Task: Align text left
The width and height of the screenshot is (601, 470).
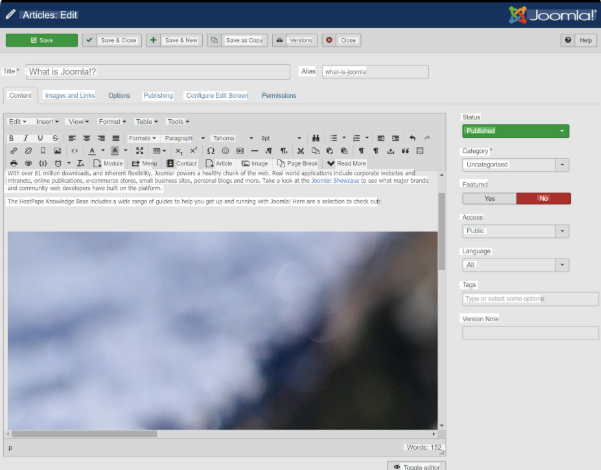Action: pyautogui.click(x=72, y=138)
